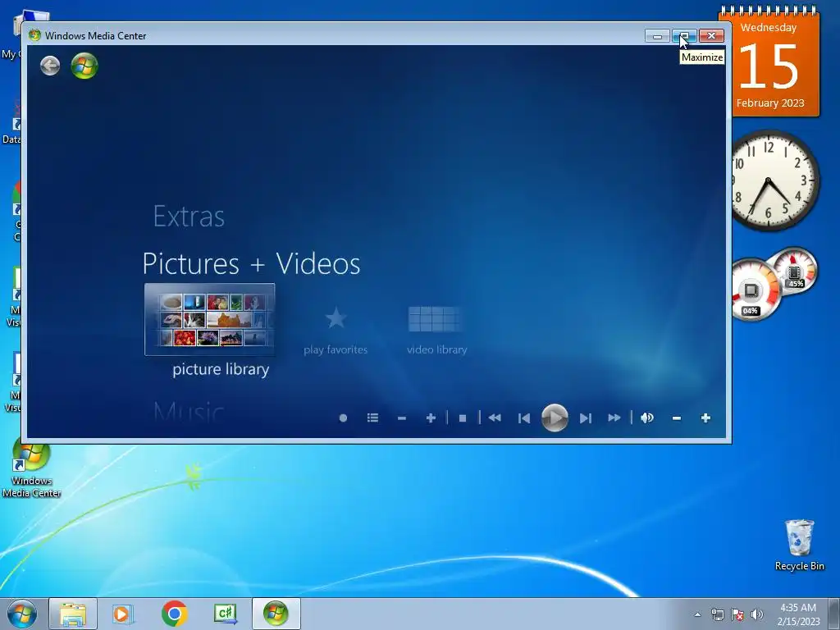Increase volume with the plus button
The image size is (840, 630).
coord(705,418)
